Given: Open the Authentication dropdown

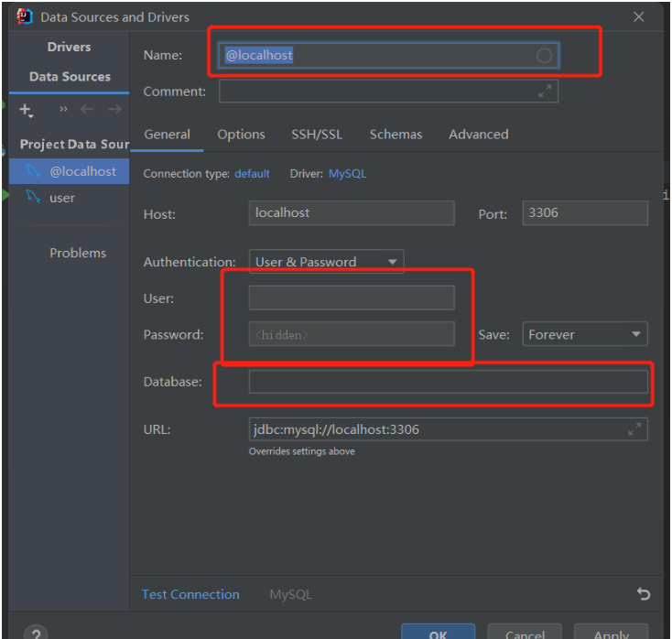Looking at the screenshot, I should click(326, 262).
